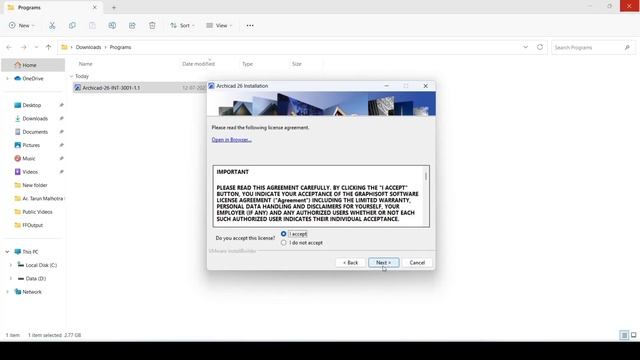Open the FFOutput folder
This screenshot has height=360, width=640.
33,225
